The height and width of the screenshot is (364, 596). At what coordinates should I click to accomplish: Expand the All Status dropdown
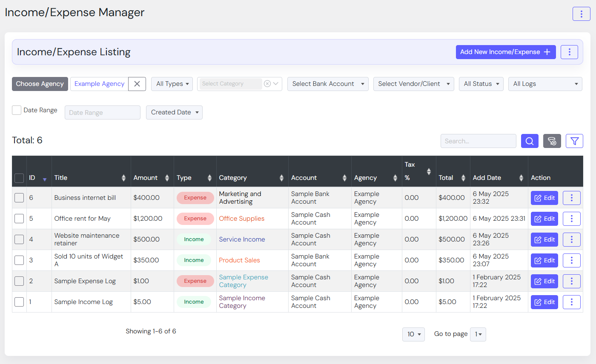(481, 84)
